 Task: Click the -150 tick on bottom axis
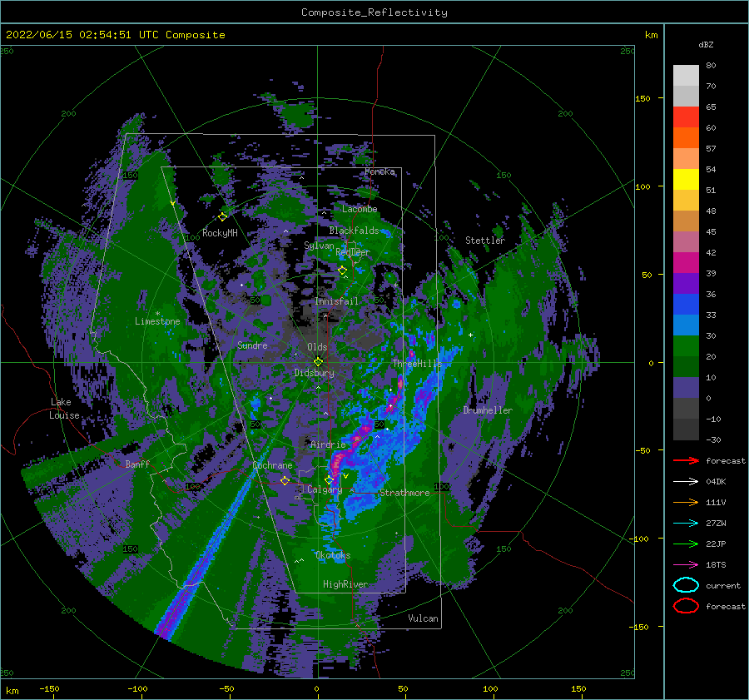tap(49, 688)
